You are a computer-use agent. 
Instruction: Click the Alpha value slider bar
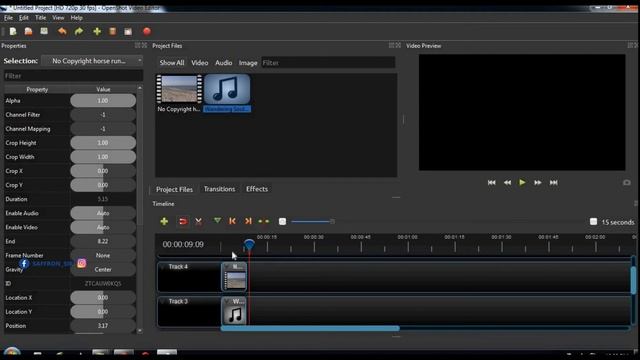103,100
